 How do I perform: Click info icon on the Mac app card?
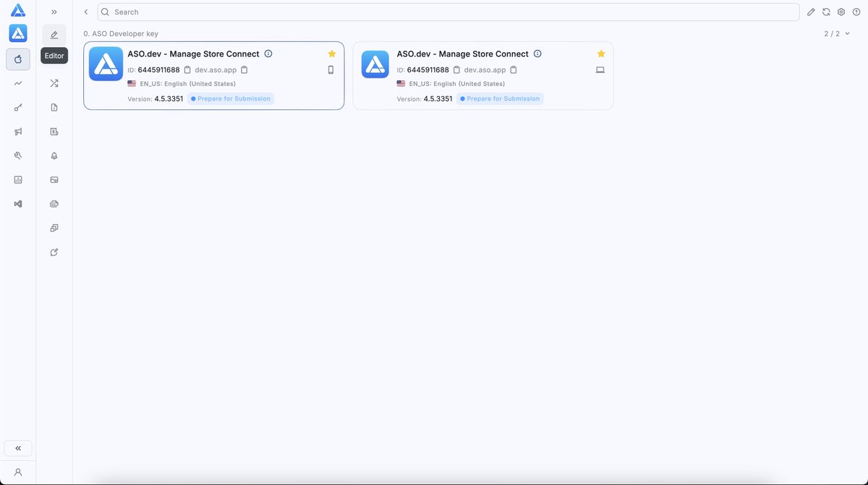[x=537, y=54]
